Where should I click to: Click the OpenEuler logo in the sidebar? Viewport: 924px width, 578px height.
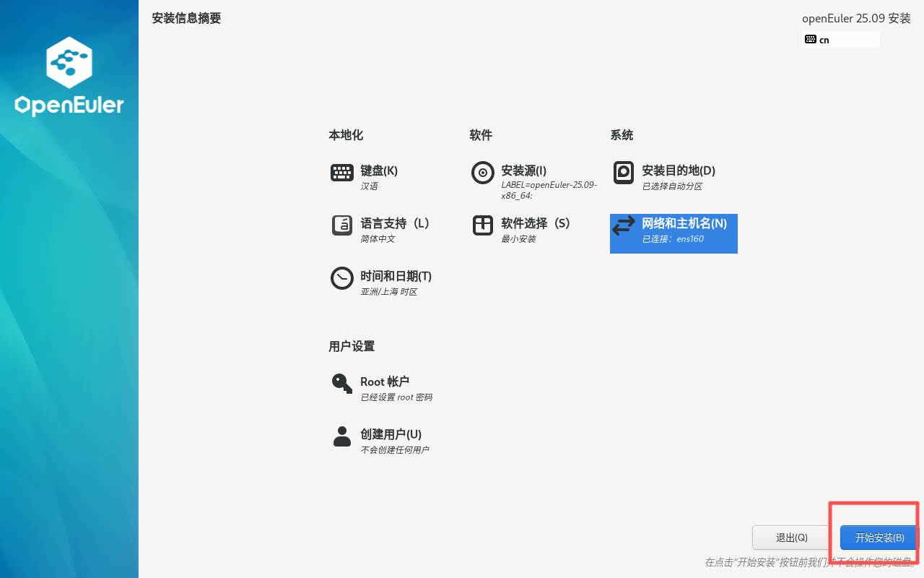pyautogui.click(x=69, y=76)
